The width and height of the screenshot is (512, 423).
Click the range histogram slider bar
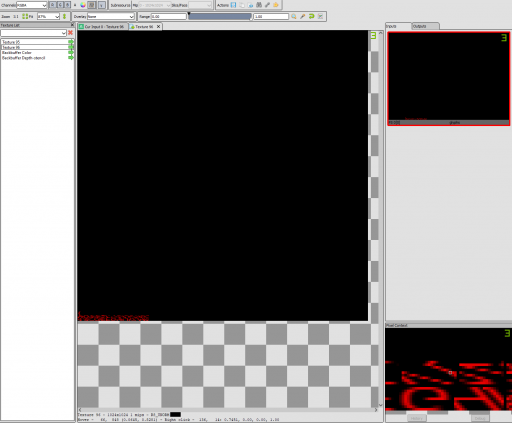220,17
